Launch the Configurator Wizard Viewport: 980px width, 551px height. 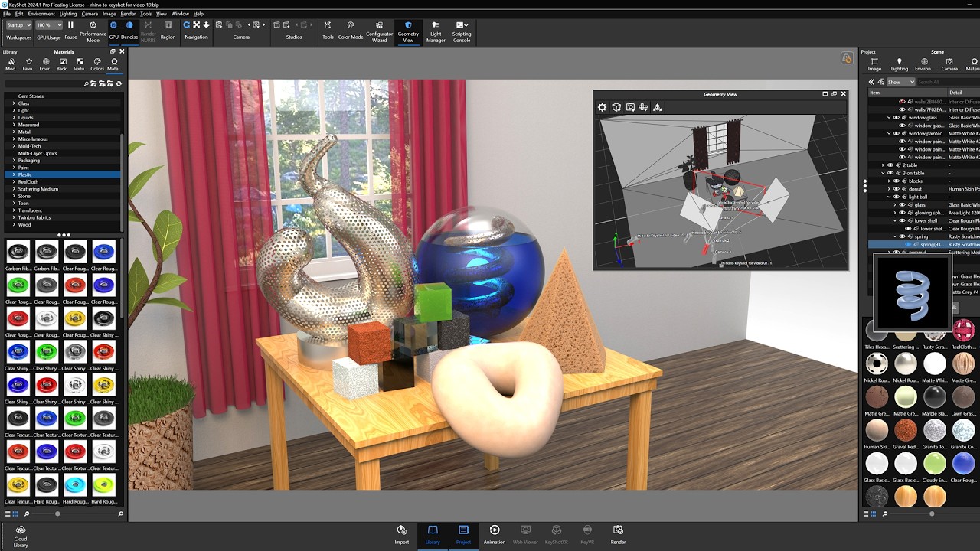coord(379,31)
